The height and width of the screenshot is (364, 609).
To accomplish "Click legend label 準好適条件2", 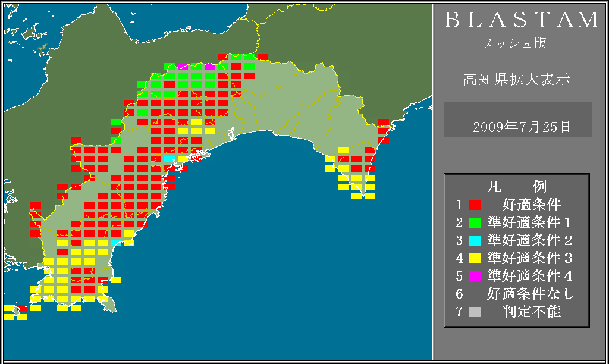I will [530, 240].
